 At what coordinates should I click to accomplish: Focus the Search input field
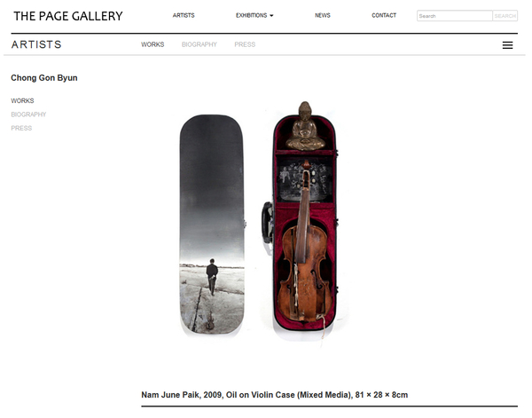pyautogui.click(x=454, y=16)
